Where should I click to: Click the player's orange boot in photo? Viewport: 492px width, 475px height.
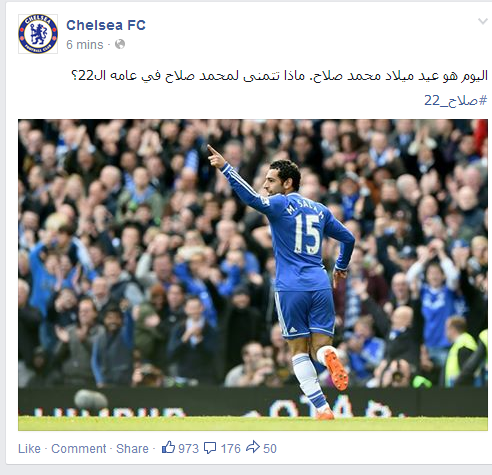tap(335, 368)
